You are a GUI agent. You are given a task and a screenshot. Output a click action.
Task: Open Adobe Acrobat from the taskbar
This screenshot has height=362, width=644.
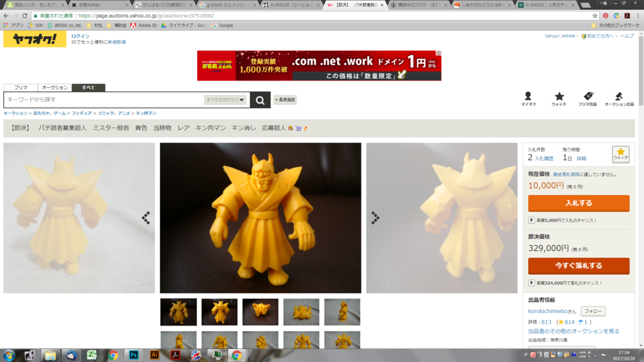[x=175, y=355]
